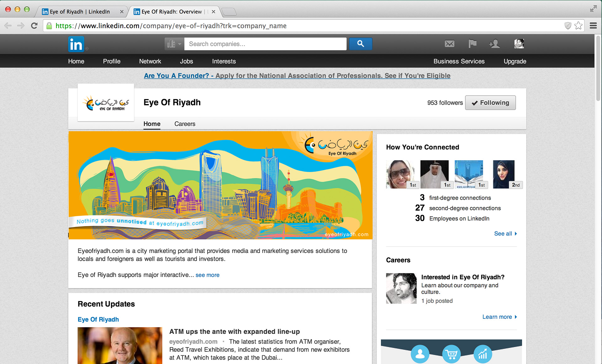Open connection photo of man in white headdress
602x364 pixels.
pos(435,174)
